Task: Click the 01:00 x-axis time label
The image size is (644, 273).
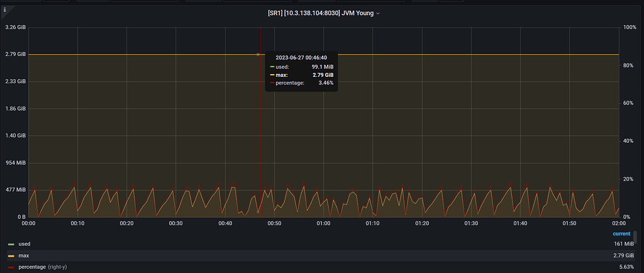Action: click(323, 223)
